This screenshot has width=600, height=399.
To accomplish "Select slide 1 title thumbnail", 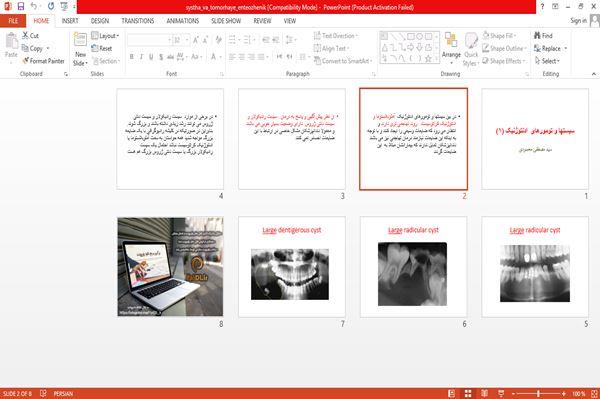I will [x=535, y=139].
